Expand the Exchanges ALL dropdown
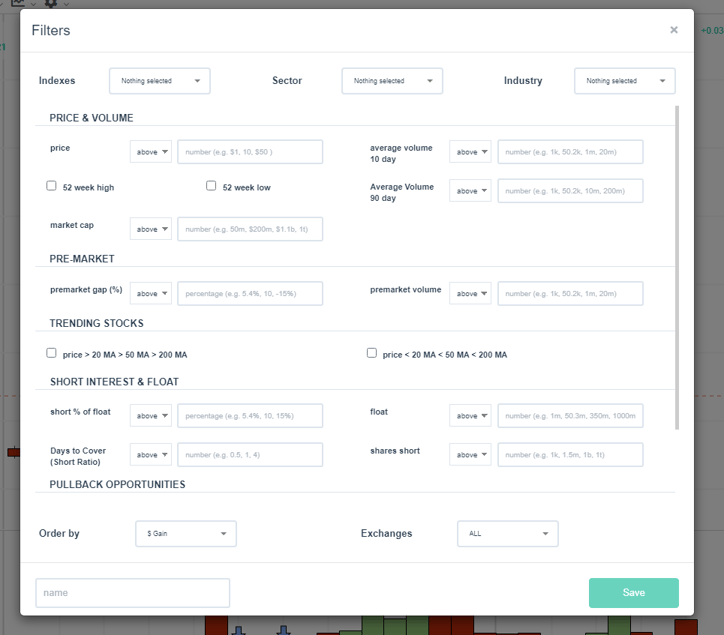This screenshot has height=635, width=724. point(508,534)
